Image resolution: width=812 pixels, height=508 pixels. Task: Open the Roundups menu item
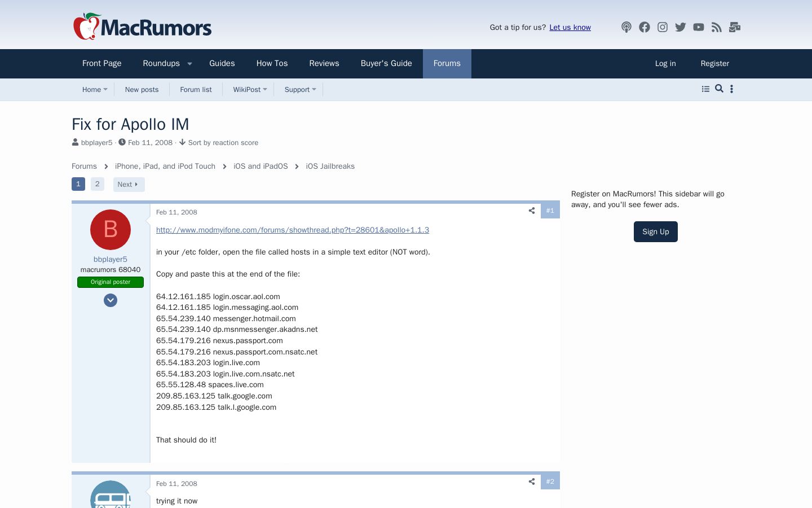tap(161, 63)
